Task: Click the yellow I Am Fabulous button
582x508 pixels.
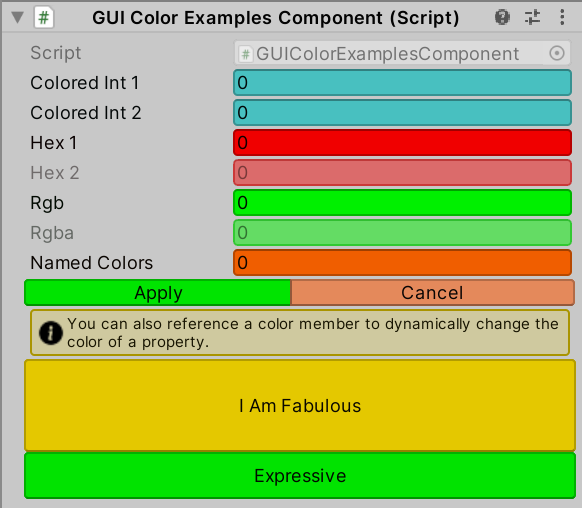Action: [300, 406]
